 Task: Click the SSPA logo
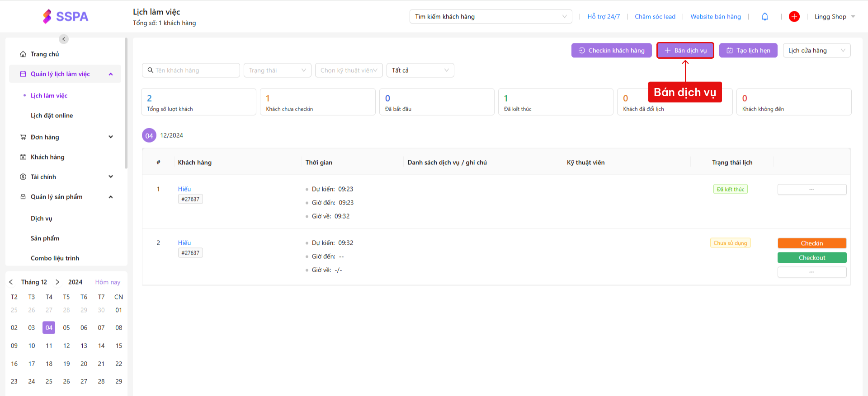[x=66, y=17]
